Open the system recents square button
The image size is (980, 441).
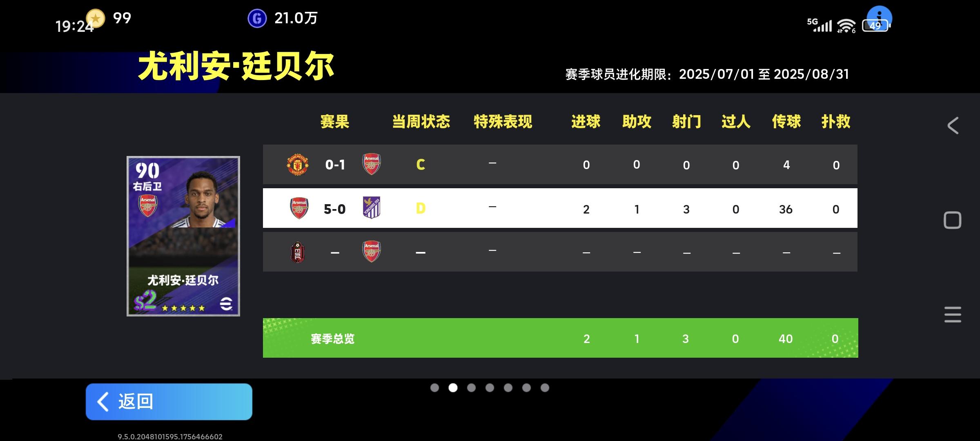(952, 220)
